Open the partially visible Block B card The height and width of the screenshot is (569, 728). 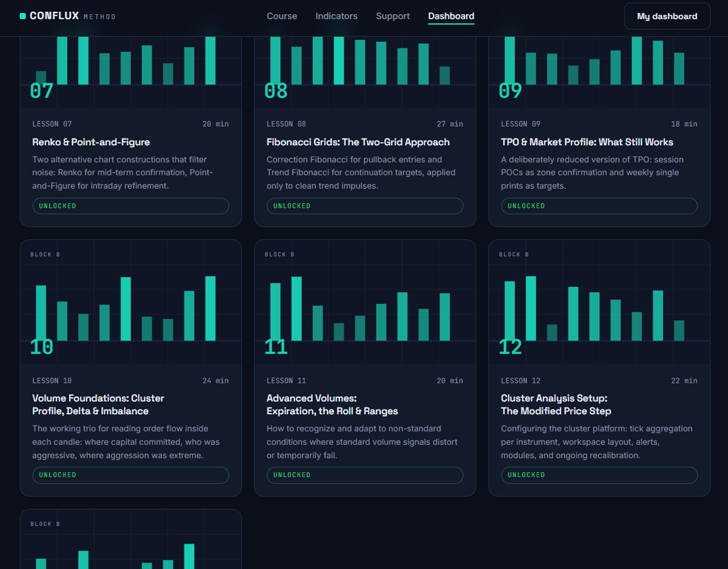click(x=130, y=539)
